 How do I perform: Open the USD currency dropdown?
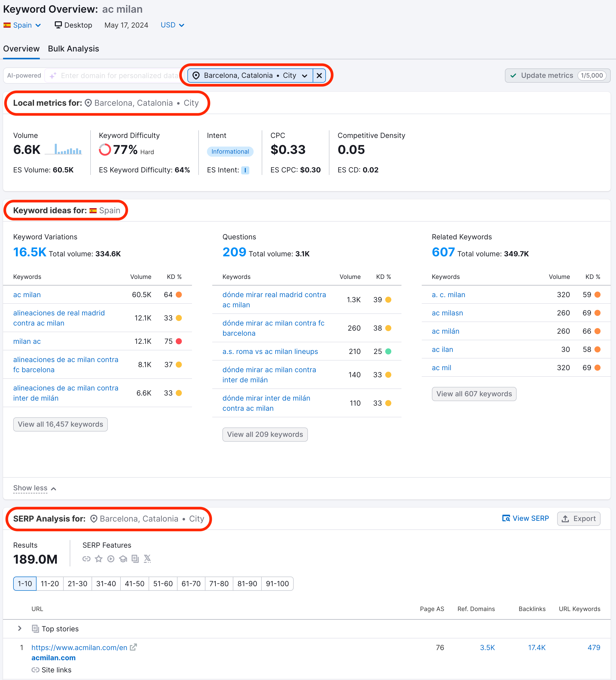[172, 25]
